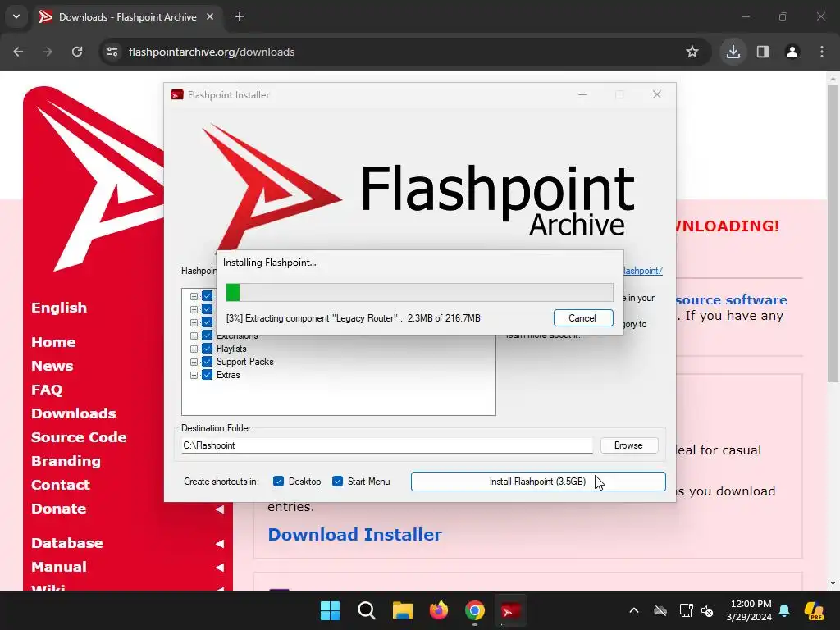
Task: Go back in Chrome browser
Action: point(18,52)
